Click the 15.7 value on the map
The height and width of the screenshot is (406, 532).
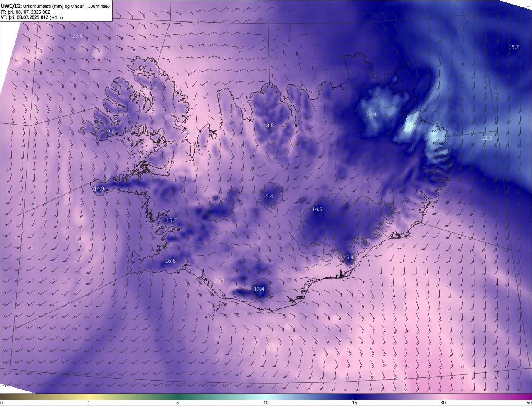point(171,220)
